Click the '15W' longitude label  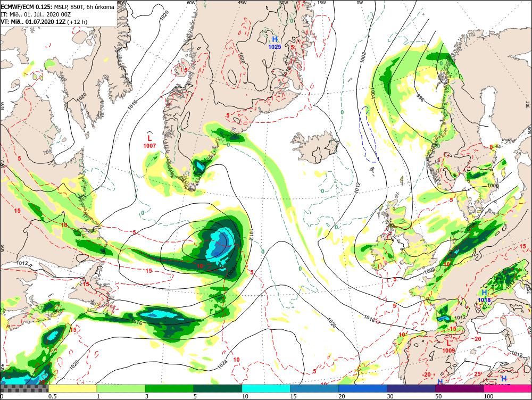(x=322, y=2)
